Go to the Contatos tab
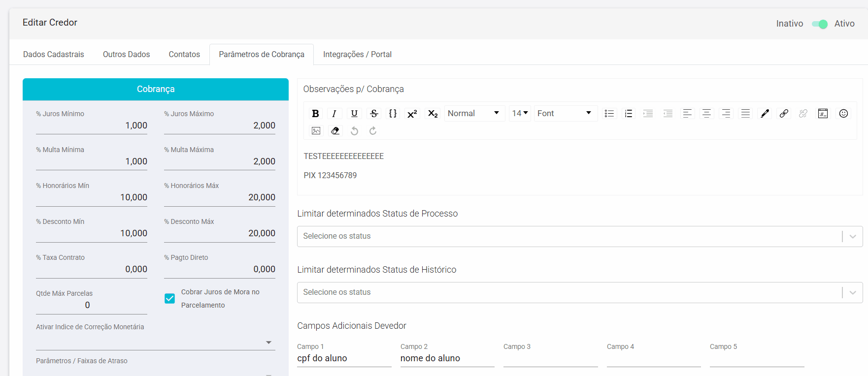 click(184, 55)
